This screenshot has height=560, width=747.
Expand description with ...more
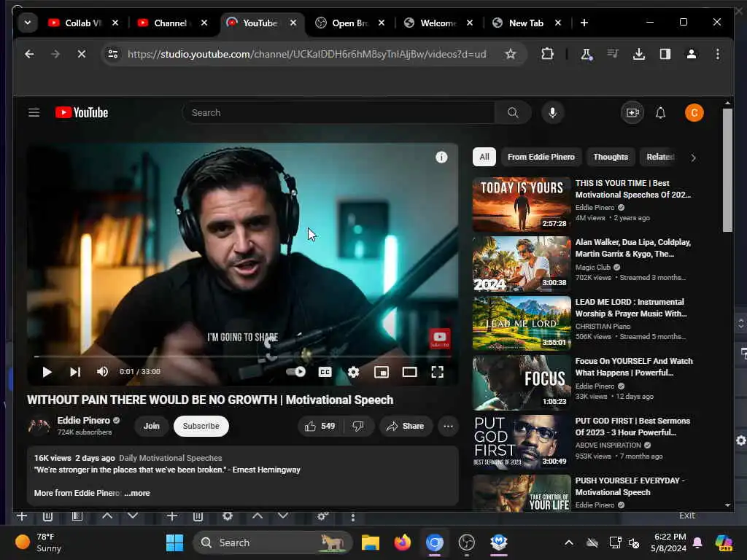pos(137,494)
